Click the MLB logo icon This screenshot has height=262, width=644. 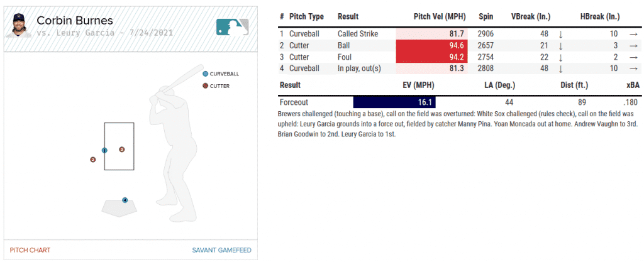pyautogui.click(x=232, y=26)
